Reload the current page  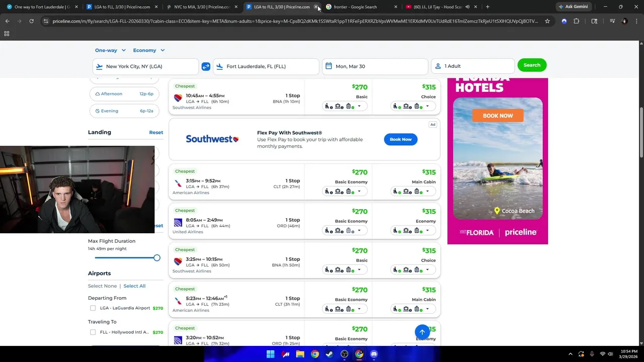click(31, 21)
